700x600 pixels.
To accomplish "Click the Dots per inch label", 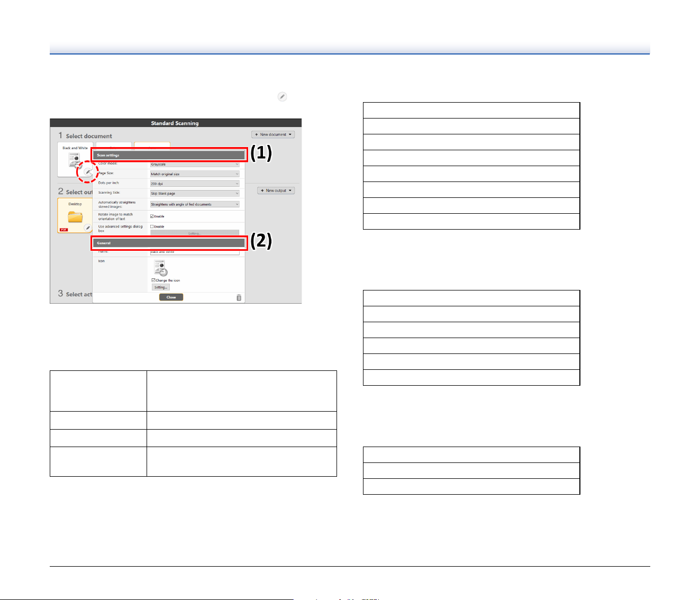I will pyautogui.click(x=108, y=183).
